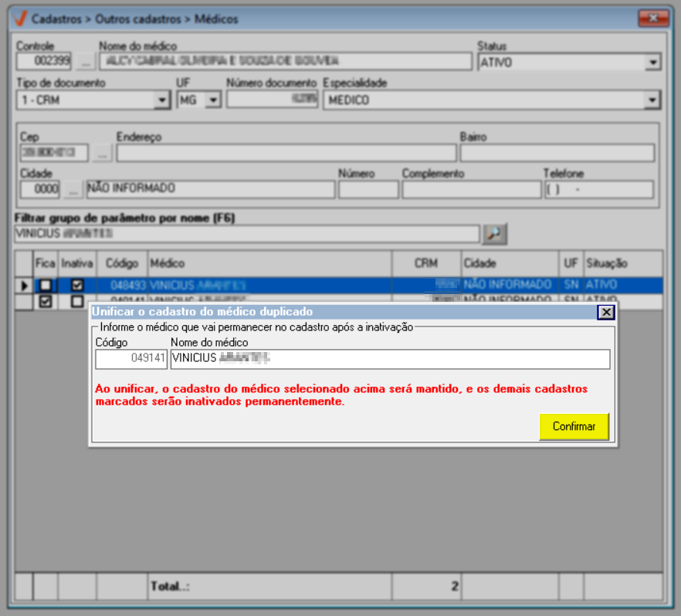Uncheck Inativa box for row 048493

[77, 285]
